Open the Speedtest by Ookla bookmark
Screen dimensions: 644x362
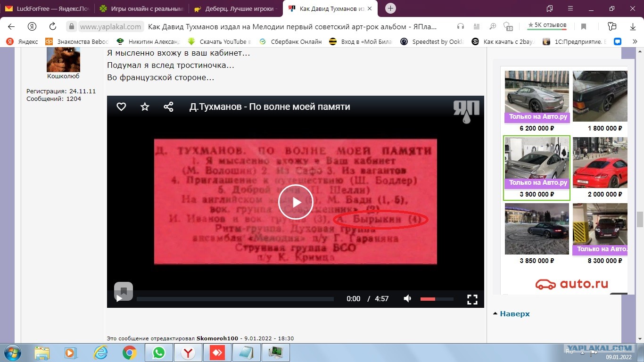tap(432, 41)
